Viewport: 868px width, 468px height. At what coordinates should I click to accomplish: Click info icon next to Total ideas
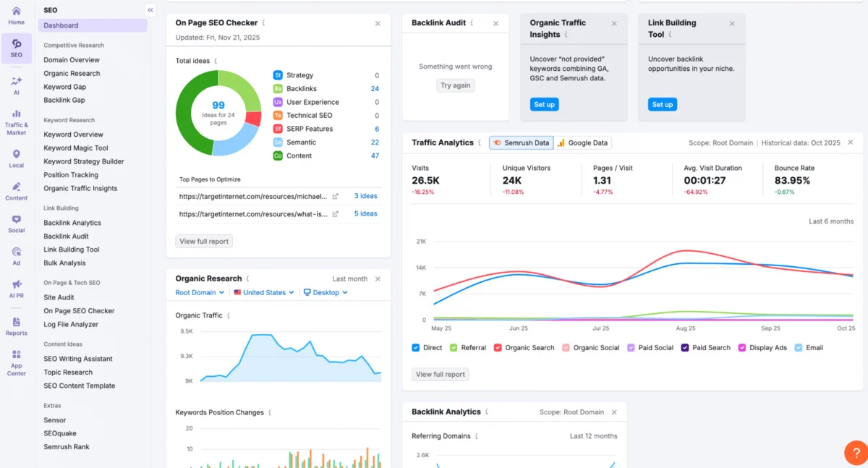216,61
